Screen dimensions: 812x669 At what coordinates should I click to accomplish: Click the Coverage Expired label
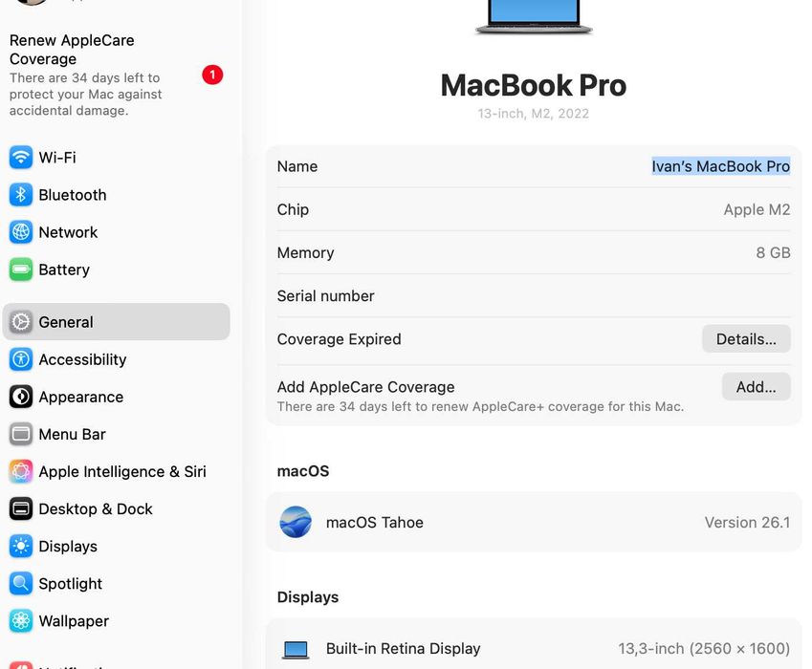[x=339, y=339]
